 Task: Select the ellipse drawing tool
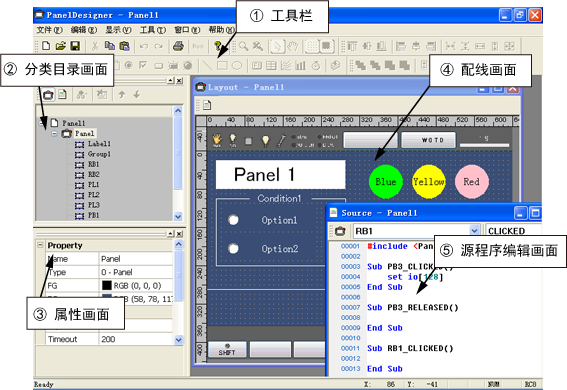(x=237, y=65)
